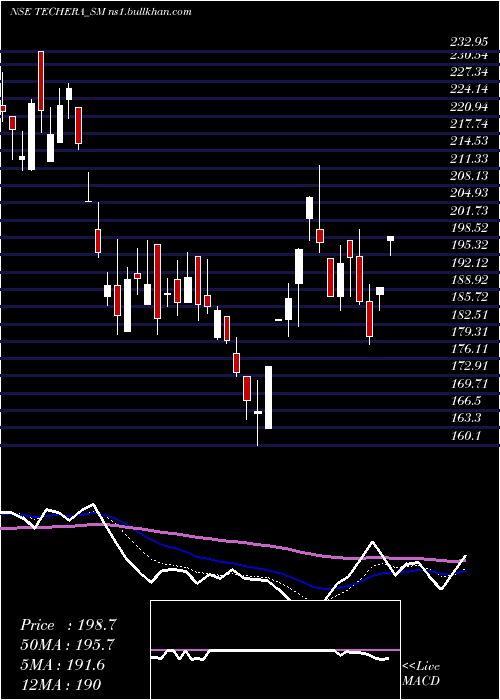Select the 169.71 price axis label

click(x=469, y=384)
